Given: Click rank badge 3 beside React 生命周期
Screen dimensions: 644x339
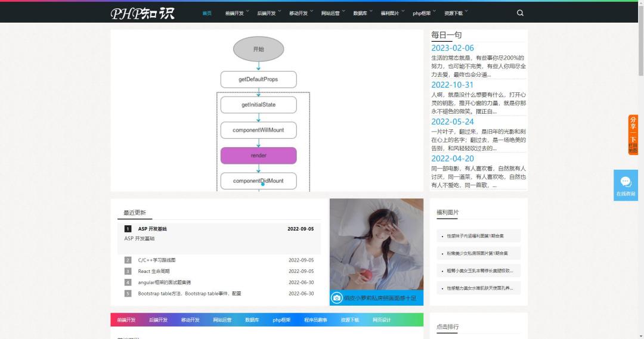Looking at the screenshot, I should [x=128, y=271].
